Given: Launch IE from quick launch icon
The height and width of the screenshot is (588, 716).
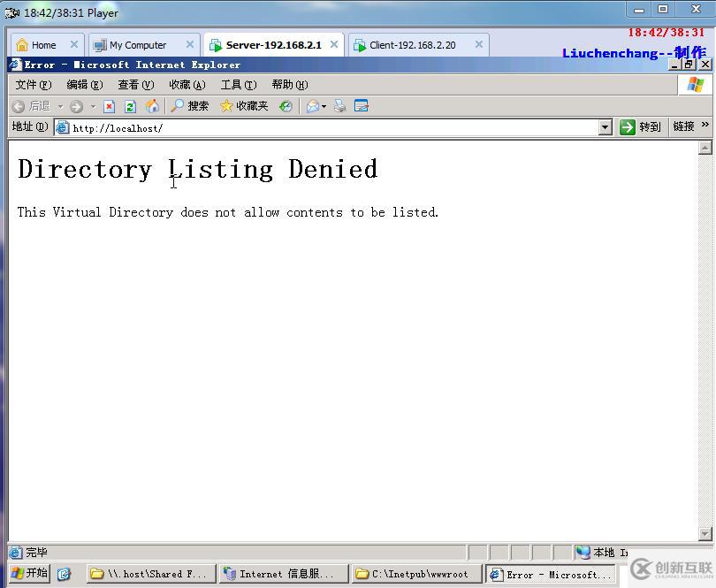Looking at the screenshot, I should (x=64, y=574).
